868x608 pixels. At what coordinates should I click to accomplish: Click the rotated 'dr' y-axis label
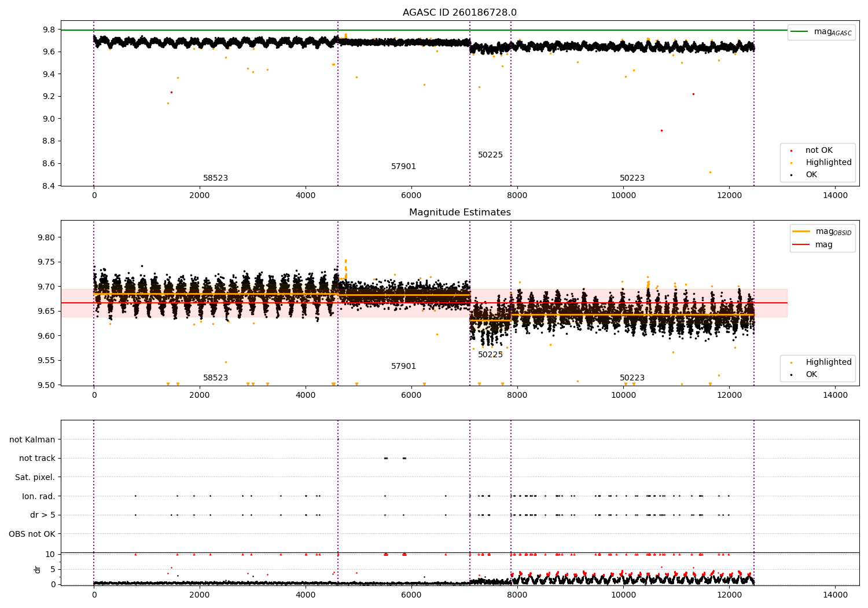tap(38, 569)
